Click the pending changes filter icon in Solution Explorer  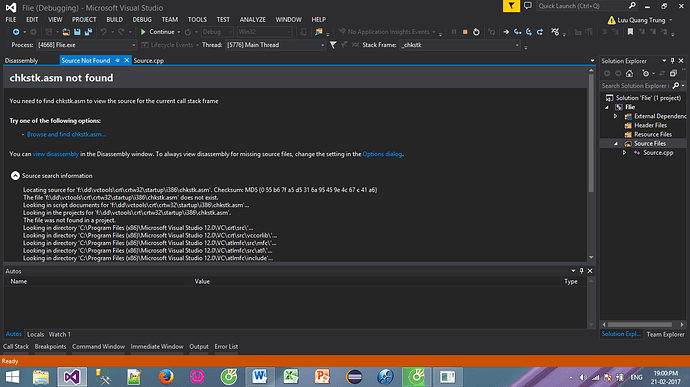(x=645, y=73)
